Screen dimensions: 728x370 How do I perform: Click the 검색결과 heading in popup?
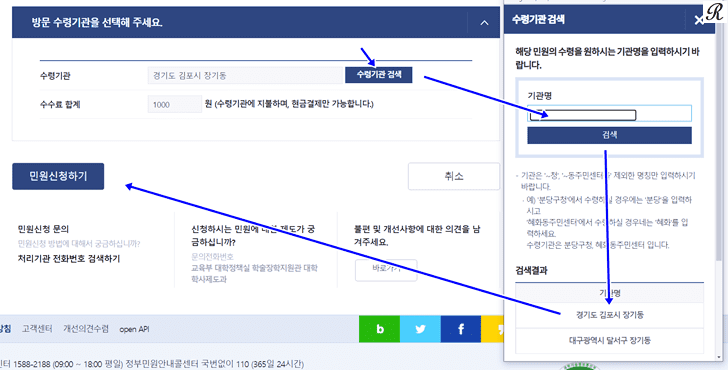point(531,270)
